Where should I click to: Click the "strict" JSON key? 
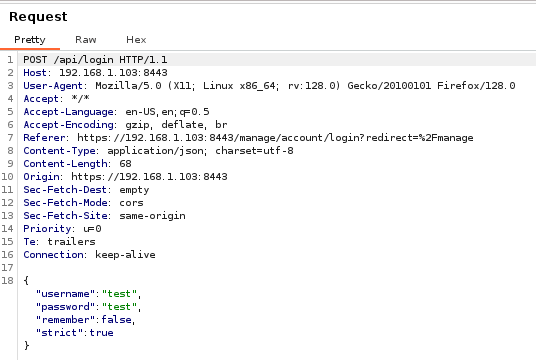click(59, 333)
